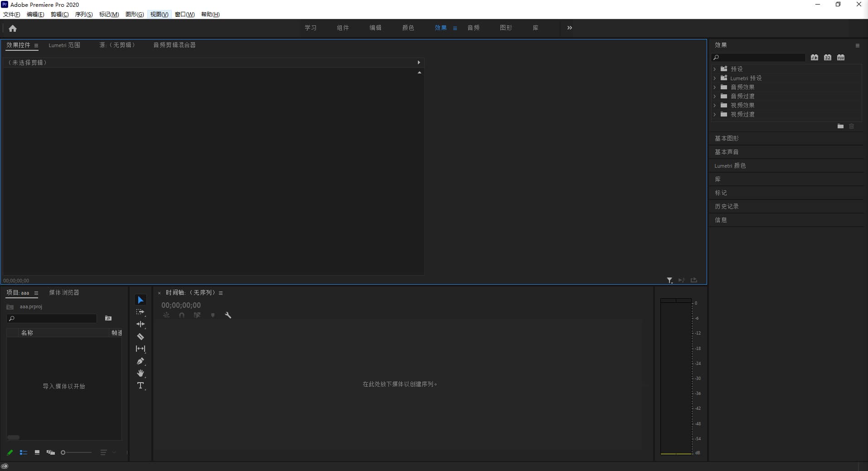Image resolution: width=868 pixels, height=471 pixels.
Task: Click the Effects panel search field
Action: click(x=758, y=58)
